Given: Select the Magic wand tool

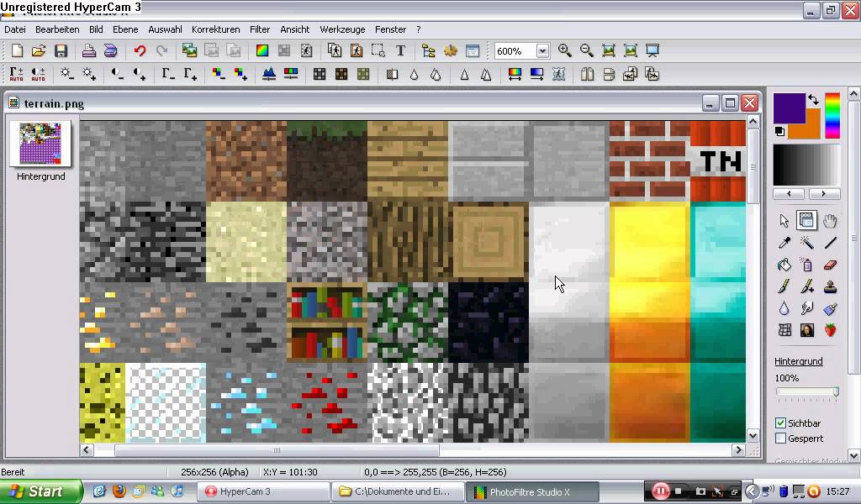Looking at the screenshot, I should pyautogui.click(x=806, y=243).
